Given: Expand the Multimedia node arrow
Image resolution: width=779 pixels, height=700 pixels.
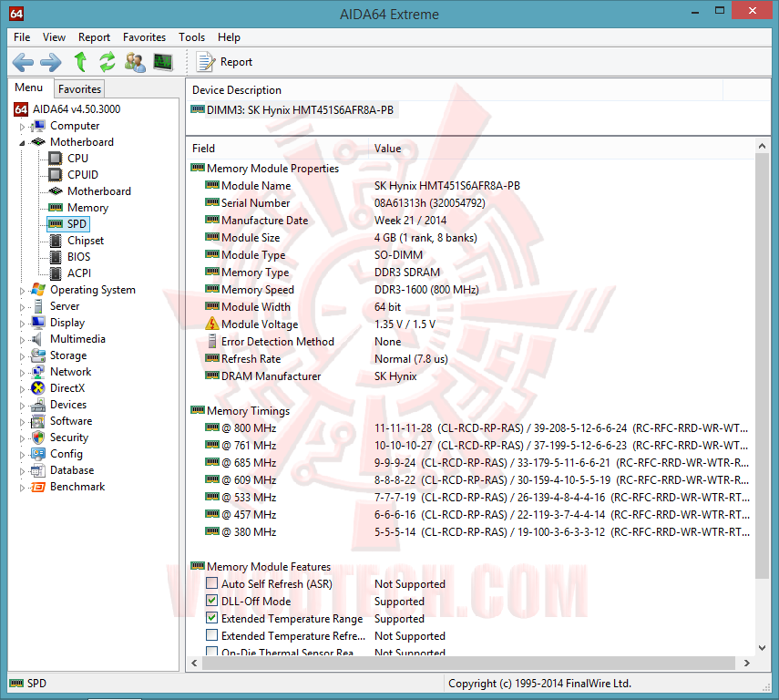Looking at the screenshot, I should click(22, 340).
